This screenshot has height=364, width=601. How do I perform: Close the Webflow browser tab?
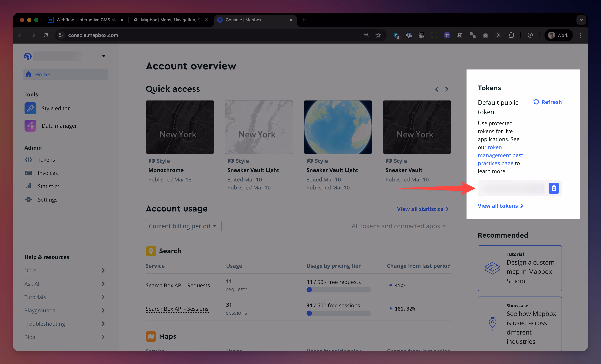pyautogui.click(x=122, y=20)
